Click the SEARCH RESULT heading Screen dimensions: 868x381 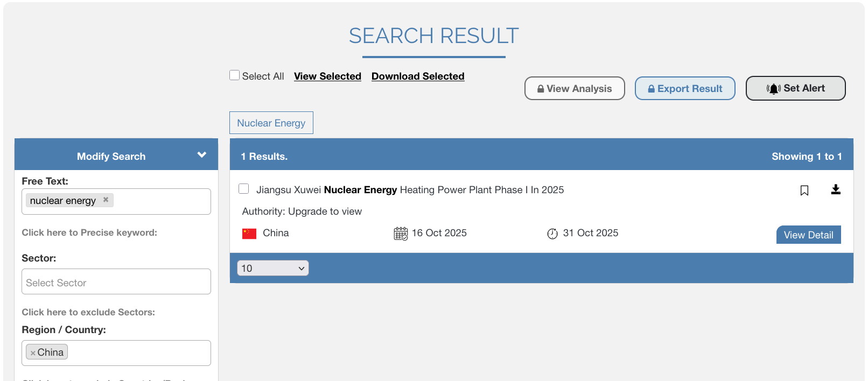coord(434,36)
